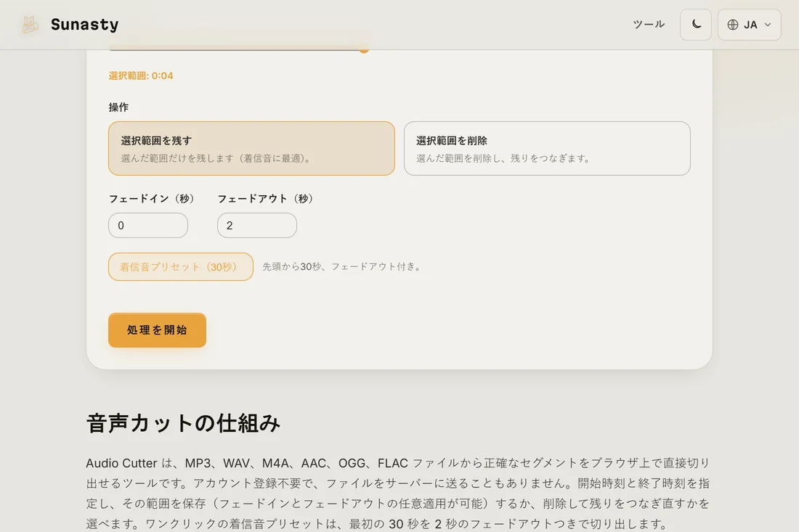The width and height of the screenshot is (799, 532).
Task: Apply the 着信音プリセット（30秒）button
Action: pos(180,267)
